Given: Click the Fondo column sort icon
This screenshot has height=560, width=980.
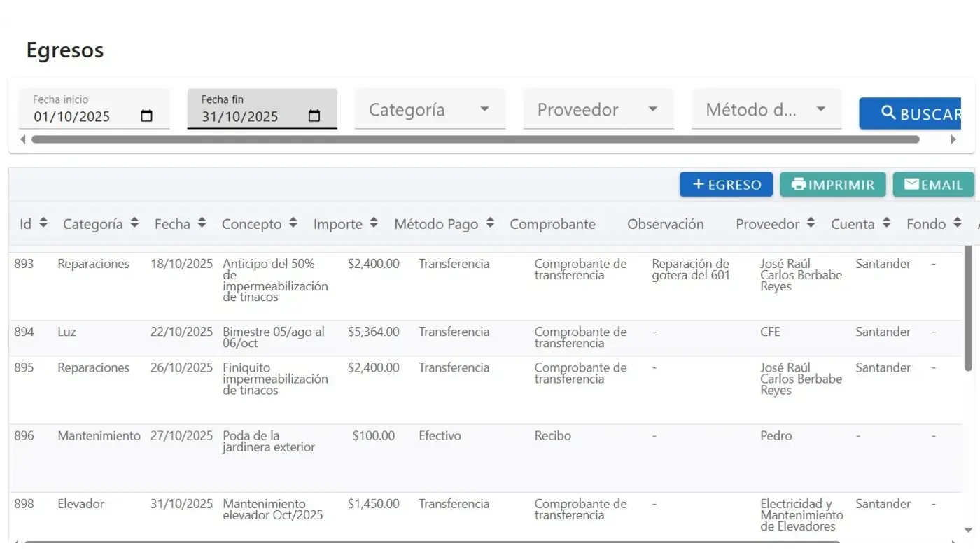Looking at the screenshot, I should tap(958, 223).
